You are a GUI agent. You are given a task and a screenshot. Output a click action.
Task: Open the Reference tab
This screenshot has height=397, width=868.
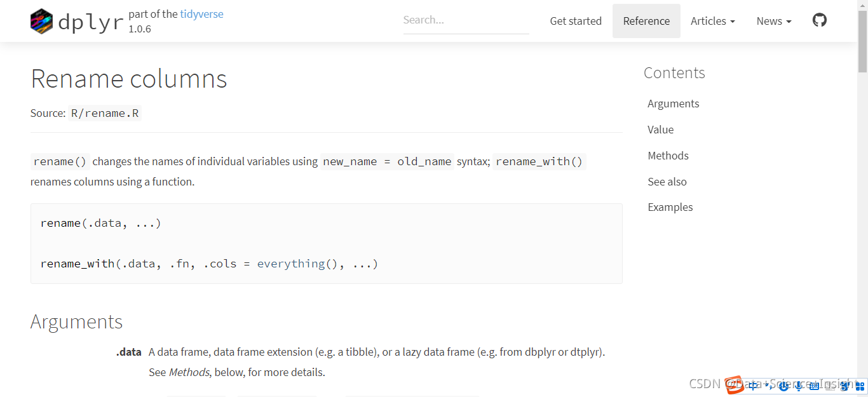click(646, 21)
